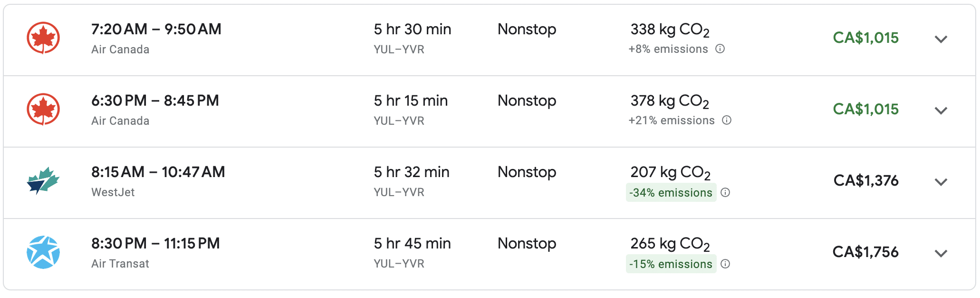The height and width of the screenshot is (298, 980).
Task: Select the 6:30 PM – 8:45 PM flight row
Action: tap(155, 101)
